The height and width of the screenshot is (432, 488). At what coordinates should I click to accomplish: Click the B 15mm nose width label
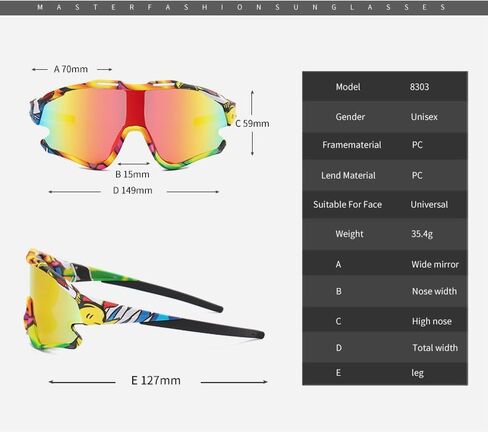click(132, 174)
